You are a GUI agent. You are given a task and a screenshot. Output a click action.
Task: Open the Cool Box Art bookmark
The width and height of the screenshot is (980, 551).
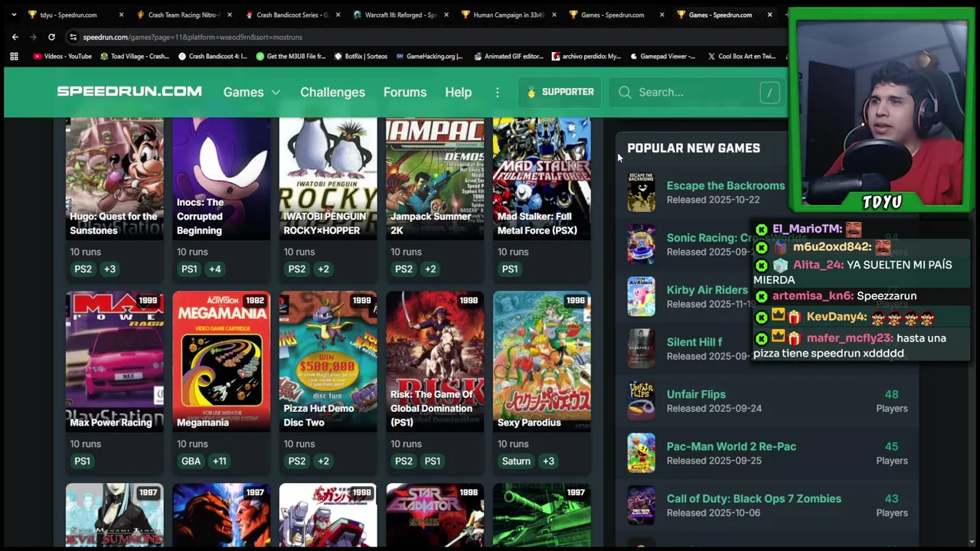[741, 56]
